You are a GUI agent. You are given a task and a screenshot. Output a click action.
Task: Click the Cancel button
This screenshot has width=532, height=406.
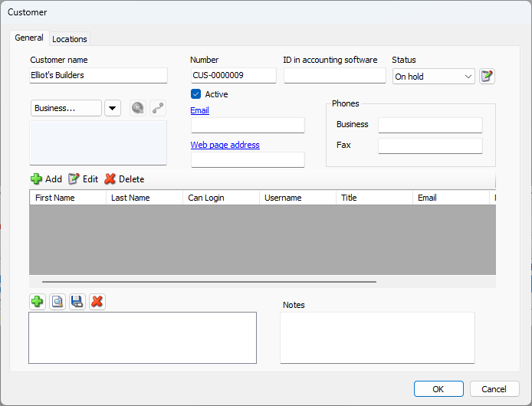(x=494, y=388)
